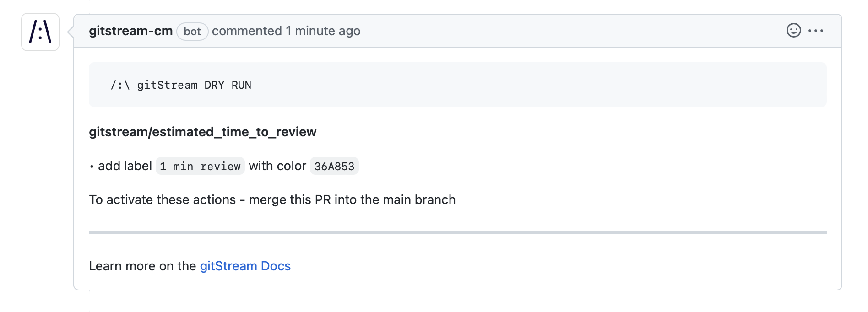The width and height of the screenshot is (868, 312).
Task: Open the comment options ellipsis menu
Action: click(x=816, y=31)
